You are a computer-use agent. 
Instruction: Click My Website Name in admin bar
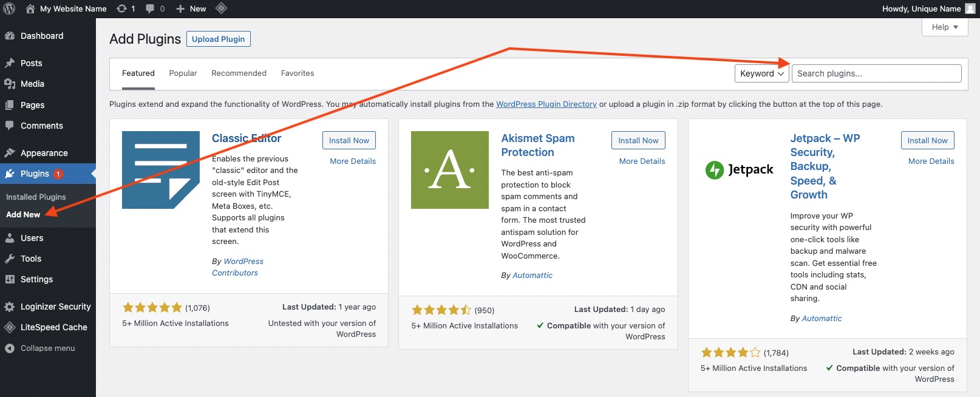point(73,8)
